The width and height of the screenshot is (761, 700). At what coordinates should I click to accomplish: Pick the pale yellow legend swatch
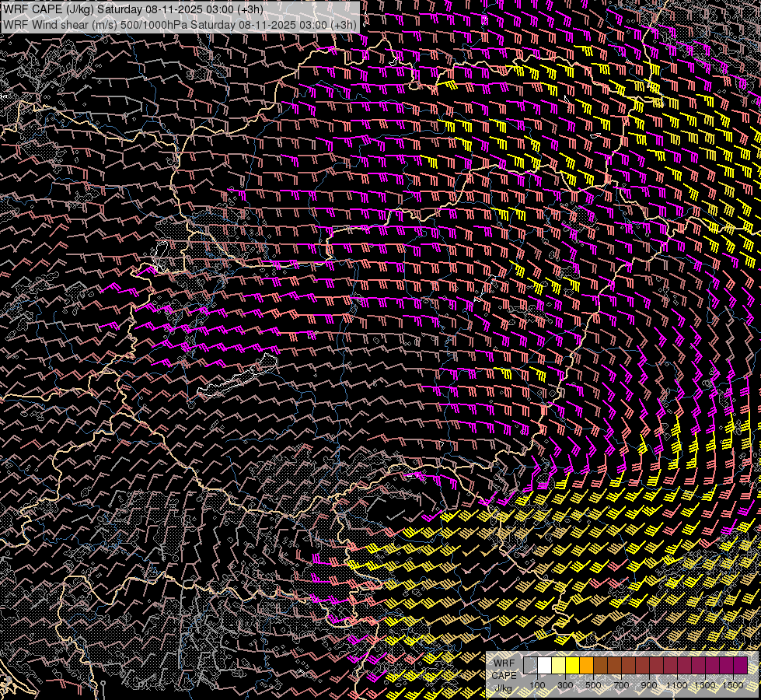coord(558,666)
